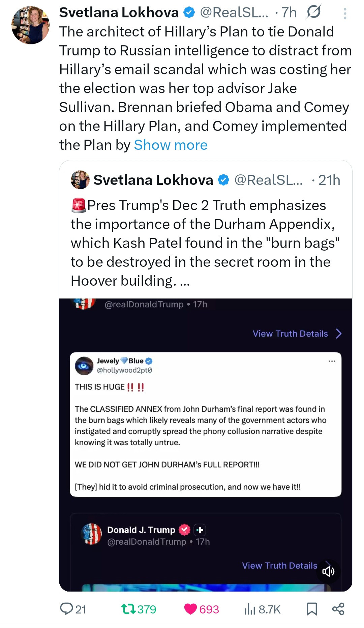Tap the share icon
The image size is (364, 628).
click(338, 609)
